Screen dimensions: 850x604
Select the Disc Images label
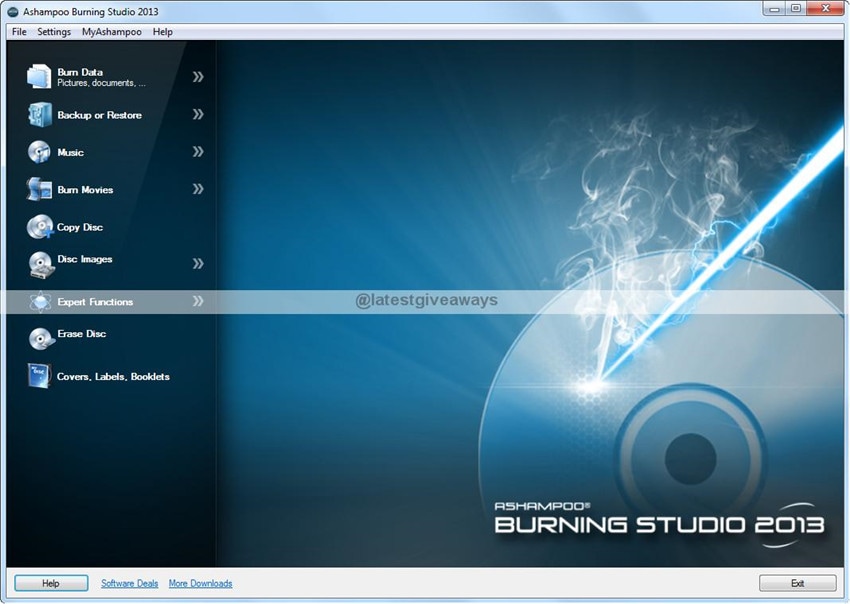pos(85,259)
